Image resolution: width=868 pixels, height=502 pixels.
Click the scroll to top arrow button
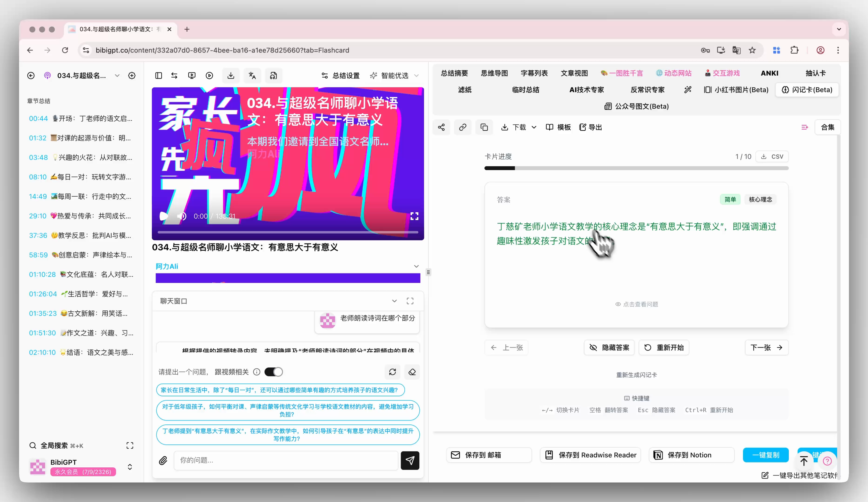(x=804, y=461)
